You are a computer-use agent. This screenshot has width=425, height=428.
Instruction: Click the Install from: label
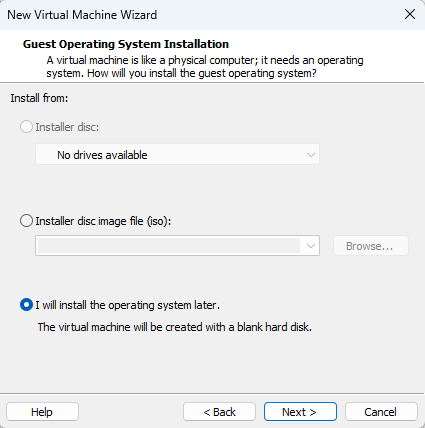click(x=39, y=98)
